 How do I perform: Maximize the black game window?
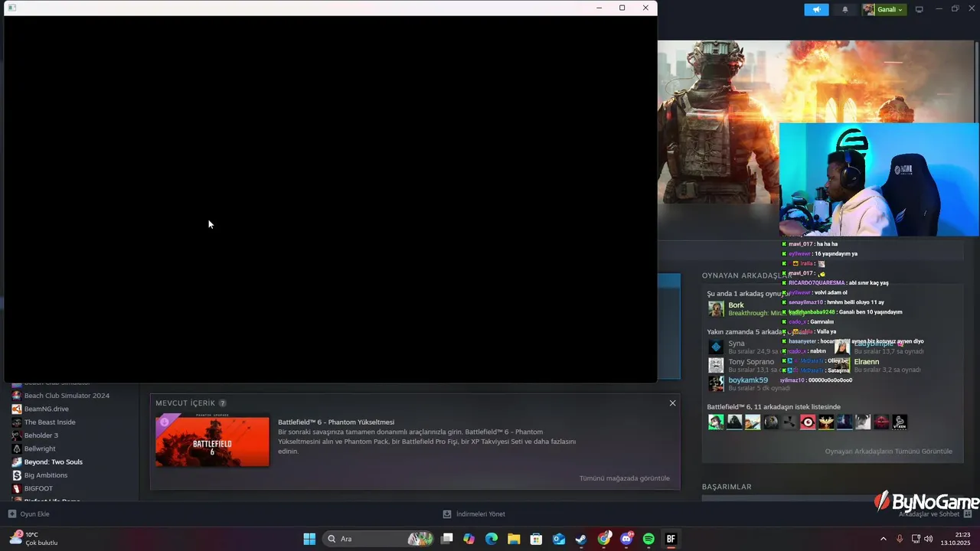[622, 8]
